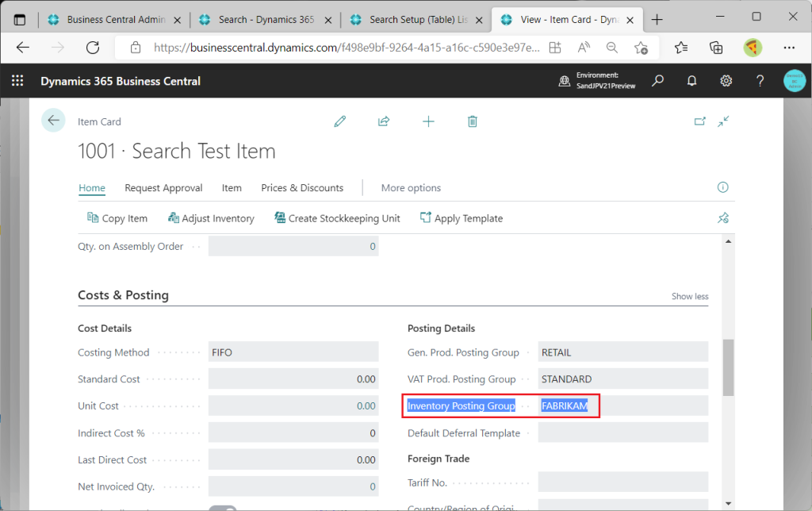Viewport: 812px width, 511px height.
Task: Add this page to favorites
Action: 641,48
